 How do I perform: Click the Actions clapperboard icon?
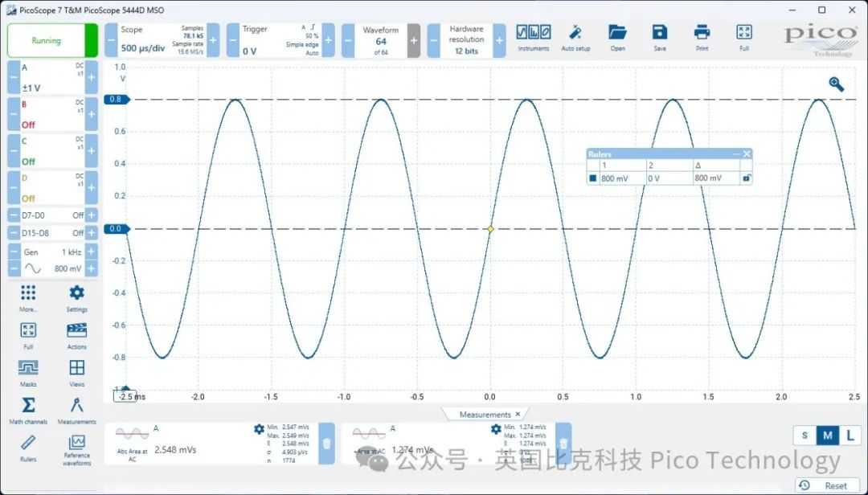click(77, 334)
